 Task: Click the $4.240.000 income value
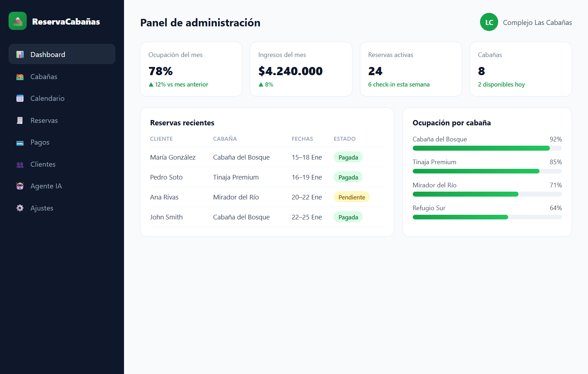[x=290, y=71]
